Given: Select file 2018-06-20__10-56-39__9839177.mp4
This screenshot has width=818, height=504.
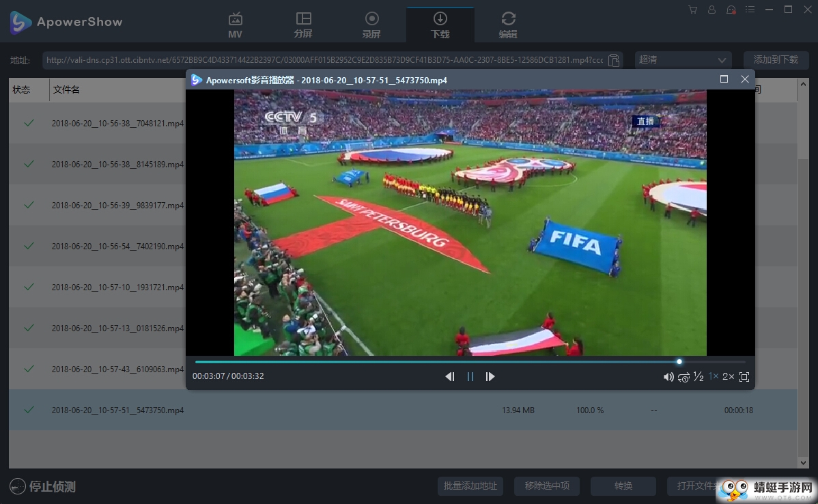Looking at the screenshot, I should [117, 206].
